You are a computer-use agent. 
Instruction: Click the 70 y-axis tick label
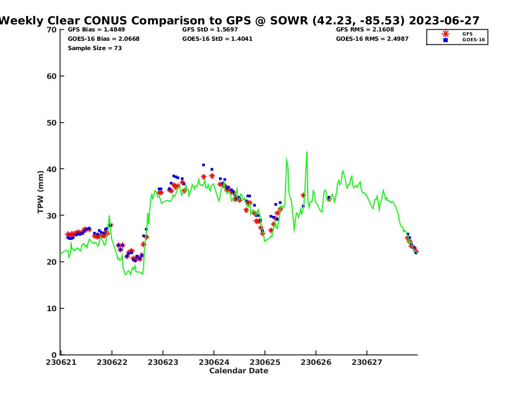(x=52, y=30)
